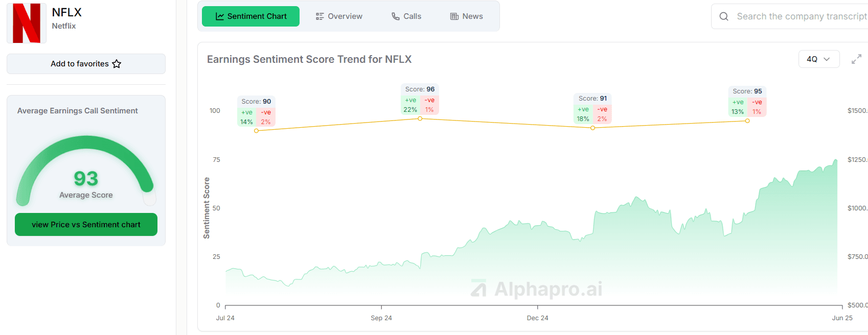The height and width of the screenshot is (335, 868).
Task: Click the search magnifier icon
Action: (x=724, y=16)
